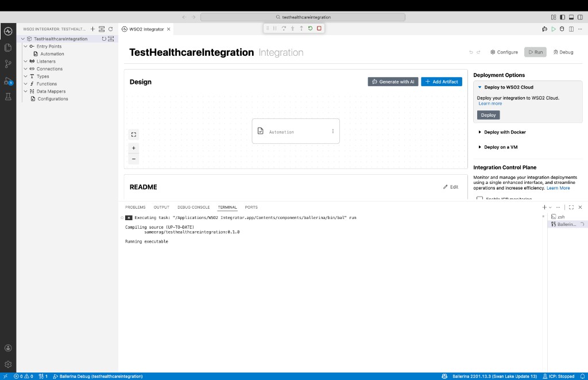
Task: Open the Automation node options menu
Action: tap(332, 131)
